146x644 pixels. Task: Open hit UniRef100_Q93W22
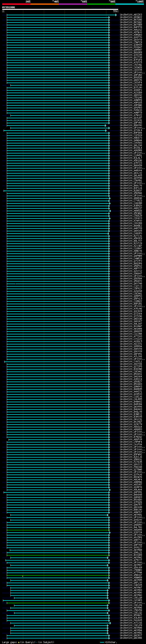(131, 17)
